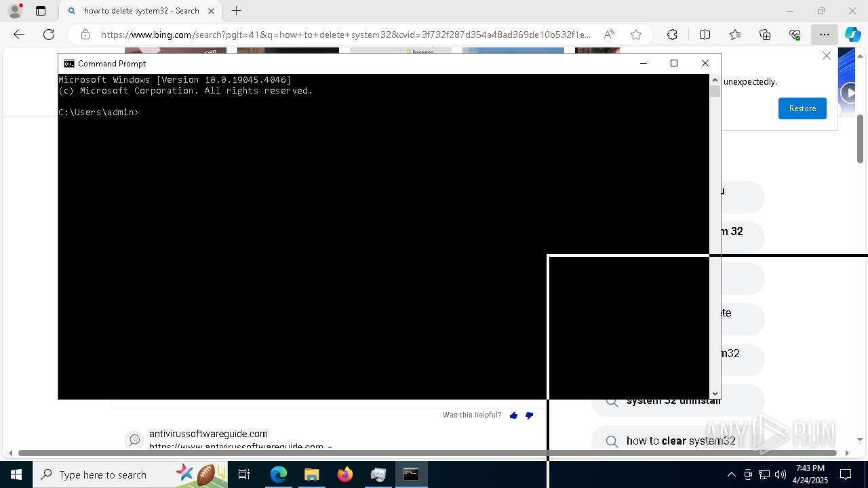Open the clock showing 7:43 PM
Screen dimensions: 868x488
coord(810,474)
